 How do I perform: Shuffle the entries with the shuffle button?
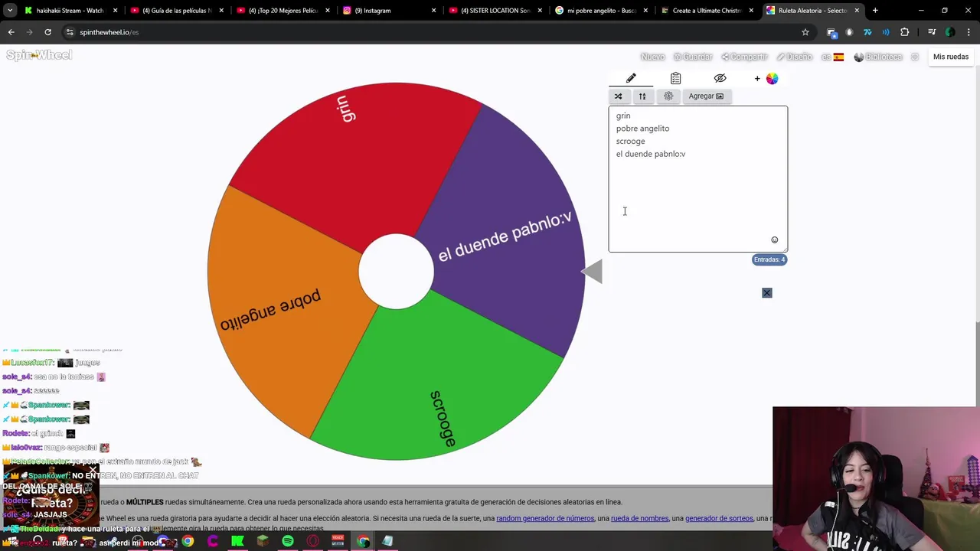(618, 96)
